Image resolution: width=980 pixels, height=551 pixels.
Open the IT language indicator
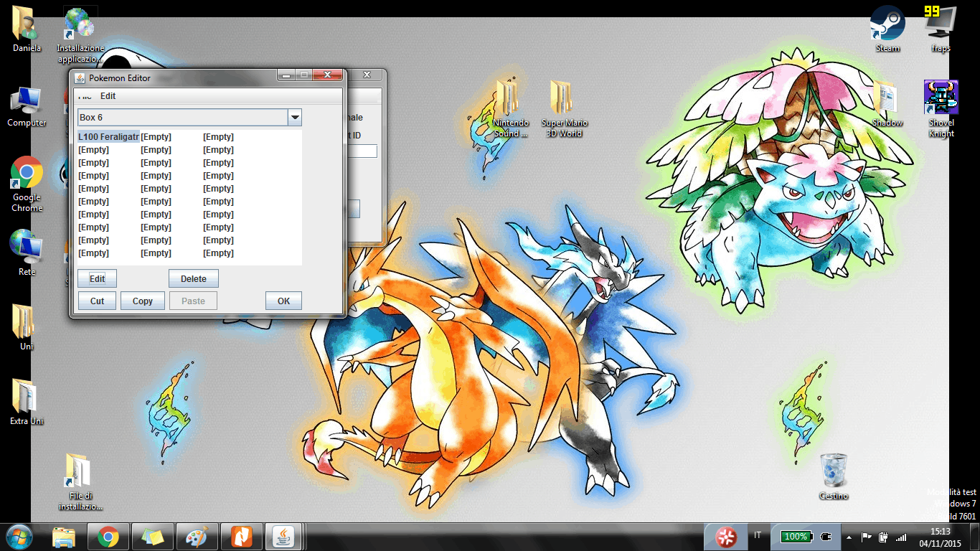(758, 535)
